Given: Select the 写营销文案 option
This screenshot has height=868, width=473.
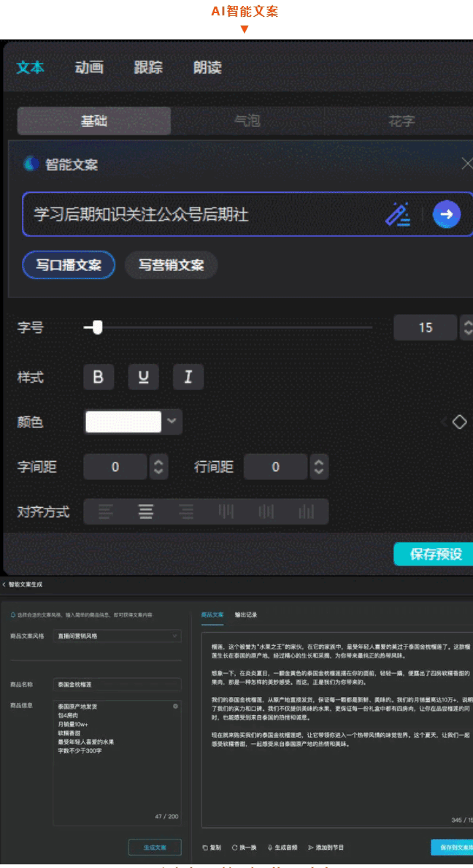Looking at the screenshot, I should tap(171, 264).
